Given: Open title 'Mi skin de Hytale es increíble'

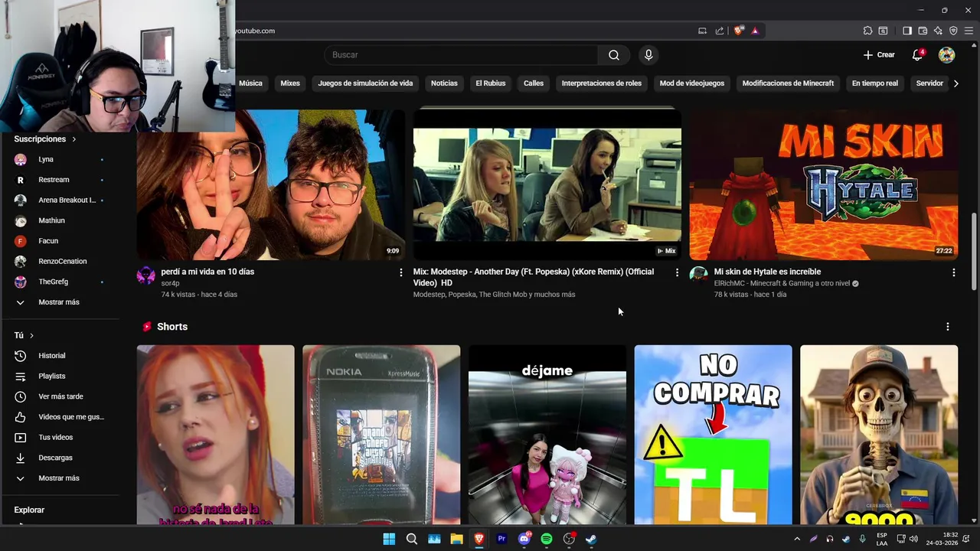Looking at the screenshot, I should 767,272.
